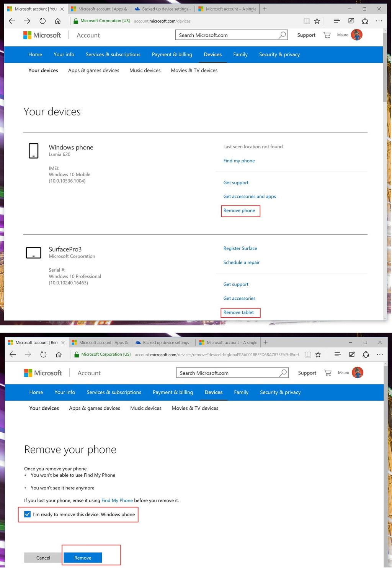Navigate back with the back arrow

11,21
